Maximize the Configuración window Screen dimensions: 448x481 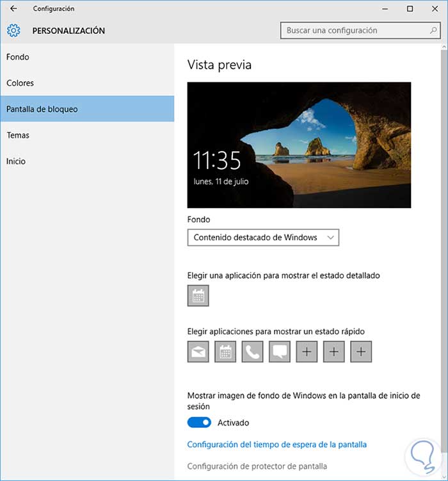(410, 9)
